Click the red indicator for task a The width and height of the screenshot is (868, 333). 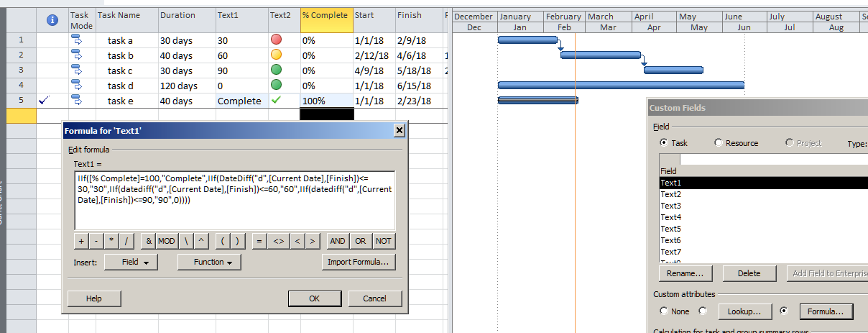(x=277, y=40)
